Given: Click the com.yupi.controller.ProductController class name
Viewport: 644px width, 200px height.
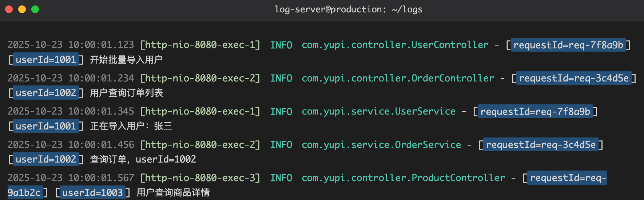Looking at the screenshot, I should [x=403, y=178].
